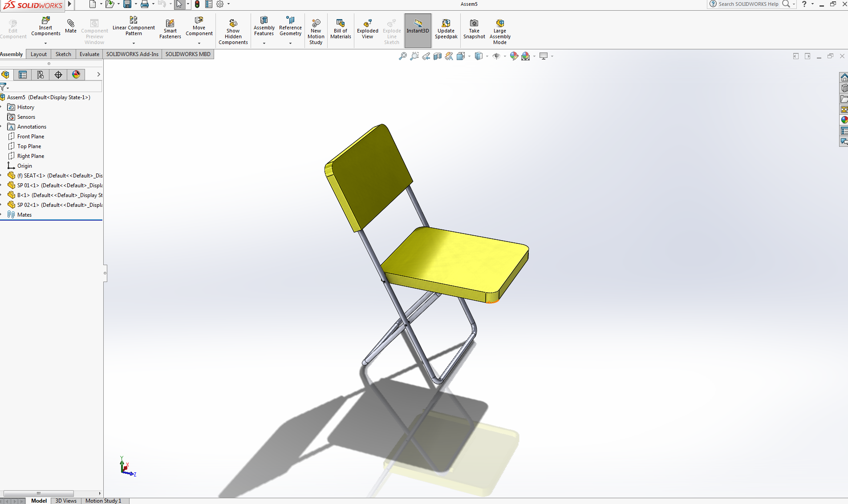
Task: Open the Appearances task pane icon
Action: coord(844,120)
